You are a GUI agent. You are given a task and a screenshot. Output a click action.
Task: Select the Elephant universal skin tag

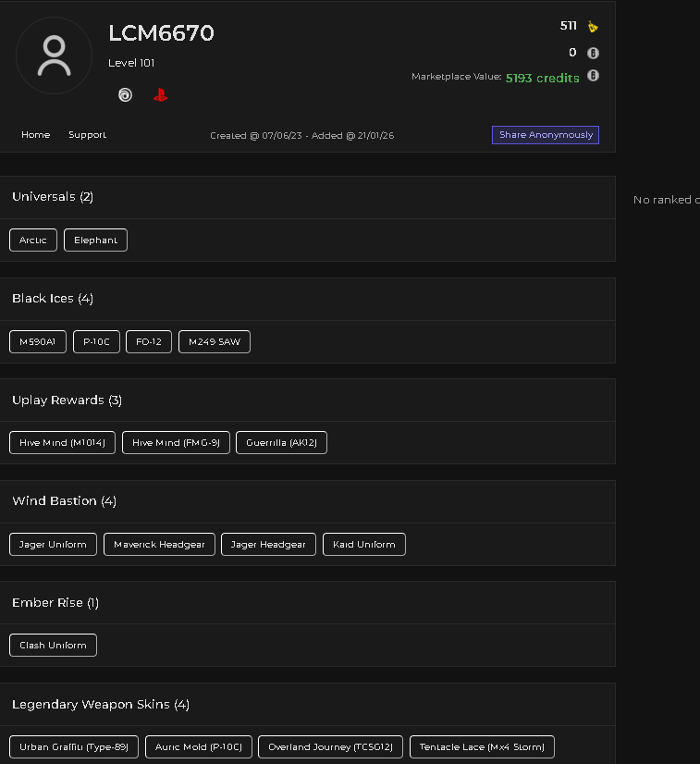click(95, 240)
